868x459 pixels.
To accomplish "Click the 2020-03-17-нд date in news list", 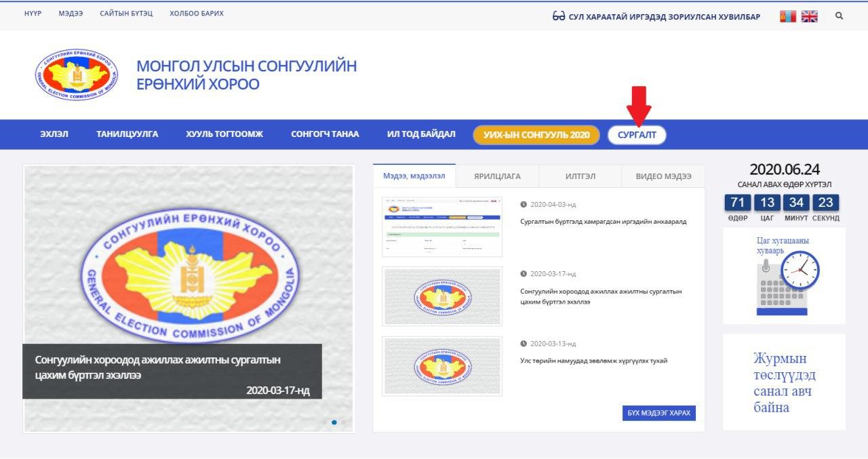I will click(x=553, y=274).
